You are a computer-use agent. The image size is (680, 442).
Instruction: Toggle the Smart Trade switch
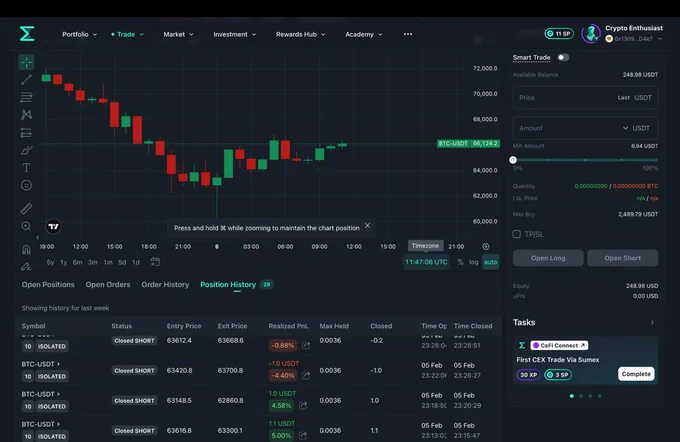tap(563, 57)
